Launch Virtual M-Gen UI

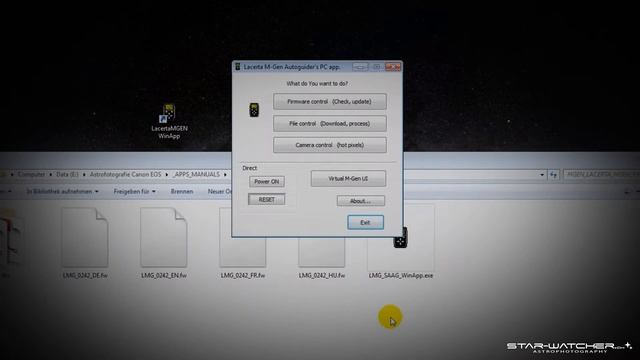click(x=348, y=179)
